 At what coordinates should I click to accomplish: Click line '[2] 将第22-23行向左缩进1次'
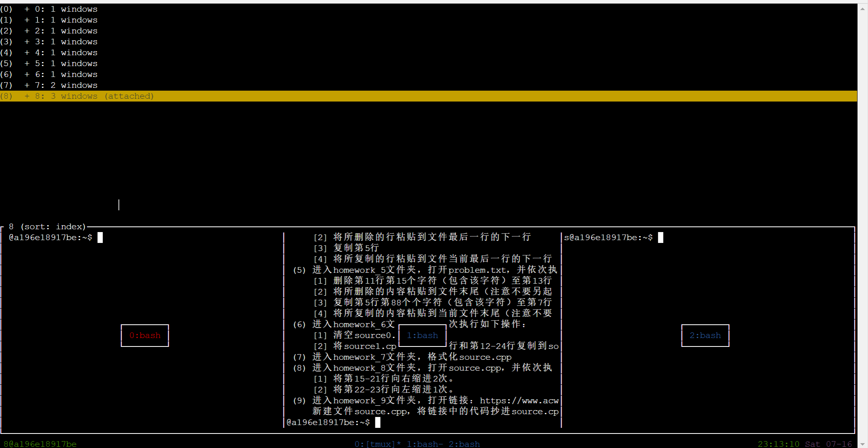[x=384, y=389]
